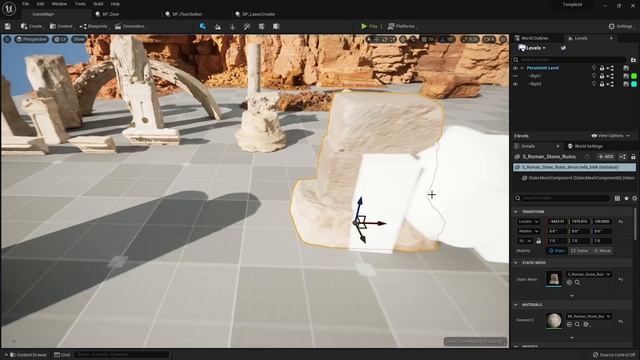Open Details settings gear icon
Screen dimensions: 640x360
point(635,198)
